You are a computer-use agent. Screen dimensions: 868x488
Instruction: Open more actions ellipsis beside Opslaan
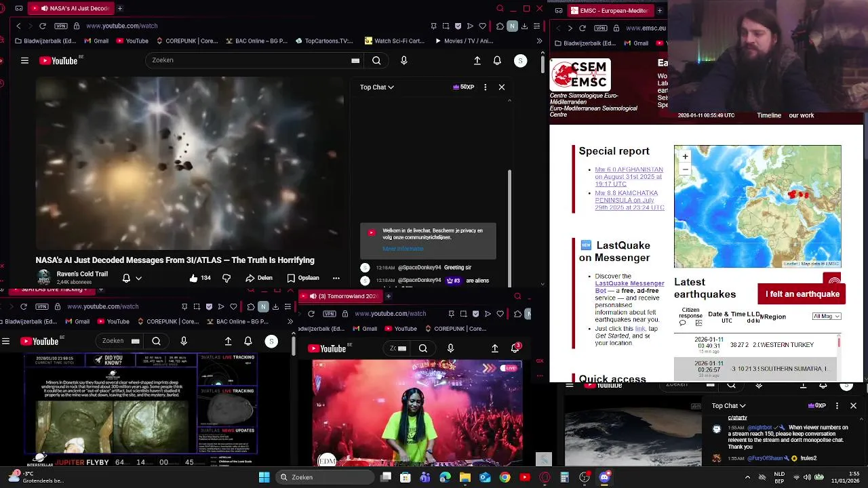(x=336, y=278)
